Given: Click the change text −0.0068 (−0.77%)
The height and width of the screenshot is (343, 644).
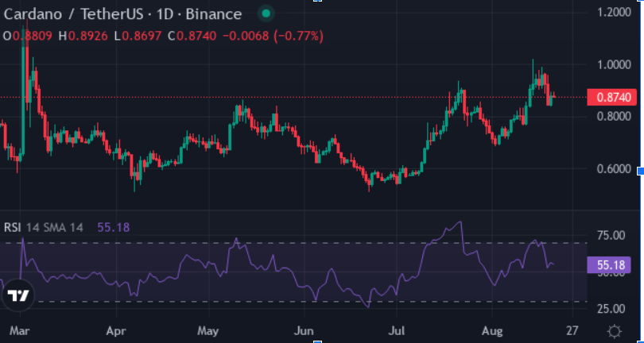Looking at the screenshot, I should tap(273, 36).
